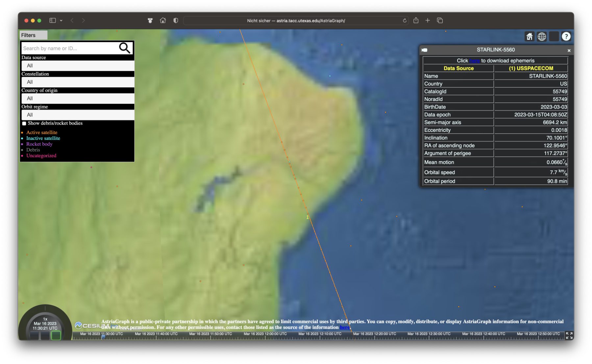
Task: Open the Constellation dropdown
Action: [x=78, y=82]
